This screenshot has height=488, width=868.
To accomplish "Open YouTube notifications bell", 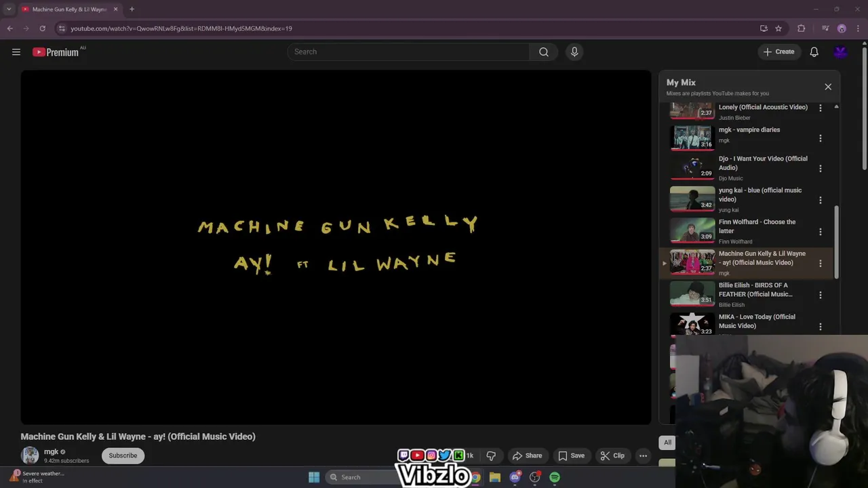I will point(814,52).
